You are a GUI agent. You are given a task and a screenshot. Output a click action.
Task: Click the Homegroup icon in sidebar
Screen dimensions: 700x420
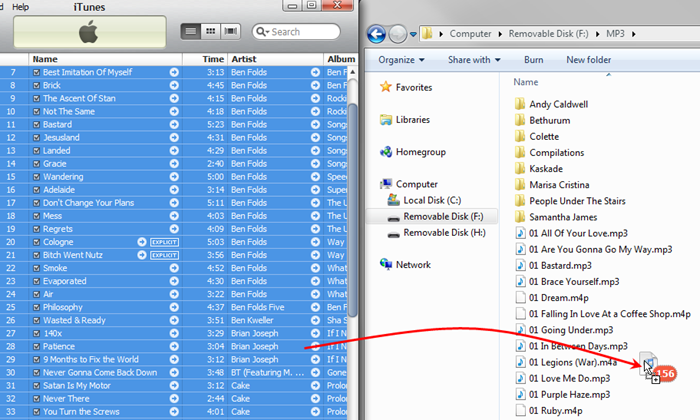(386, 152)
